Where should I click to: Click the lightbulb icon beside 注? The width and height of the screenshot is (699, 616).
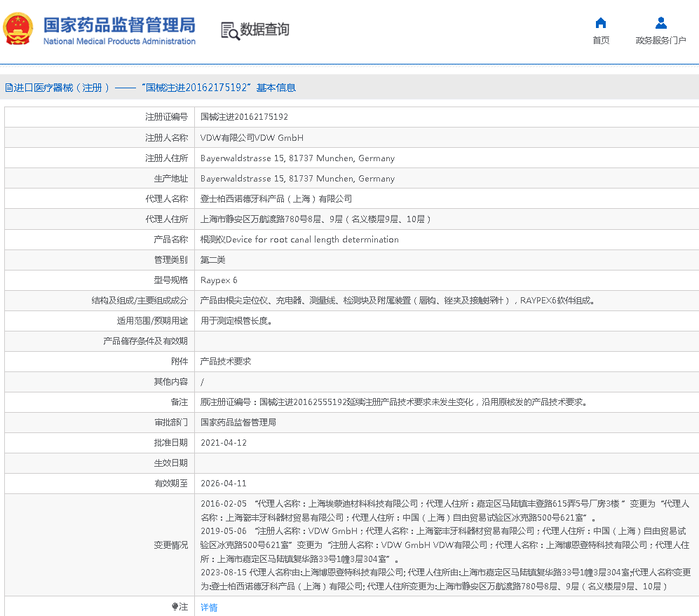pyautogui.click(x=175, y=607)
